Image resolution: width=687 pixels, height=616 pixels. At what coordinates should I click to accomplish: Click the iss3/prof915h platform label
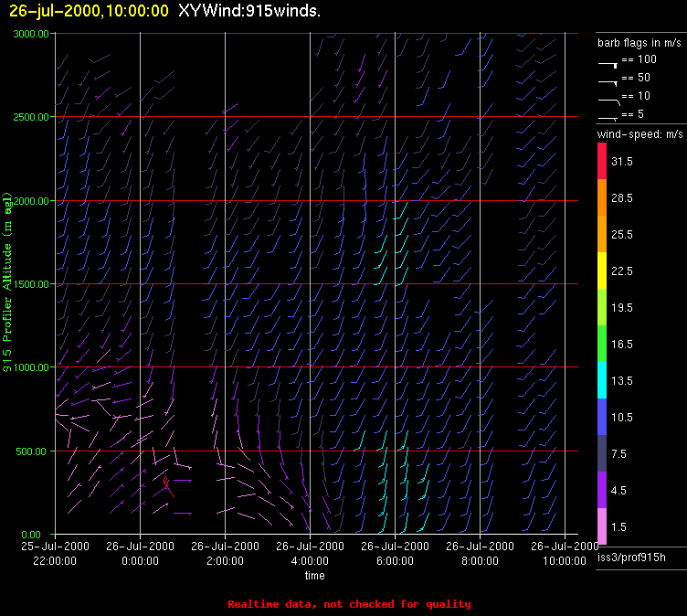[x=631, y=558]
